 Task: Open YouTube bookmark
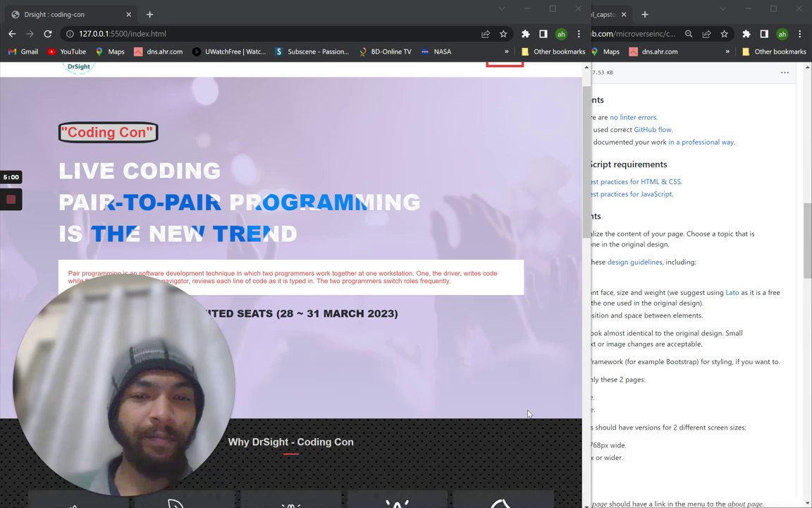67,52
